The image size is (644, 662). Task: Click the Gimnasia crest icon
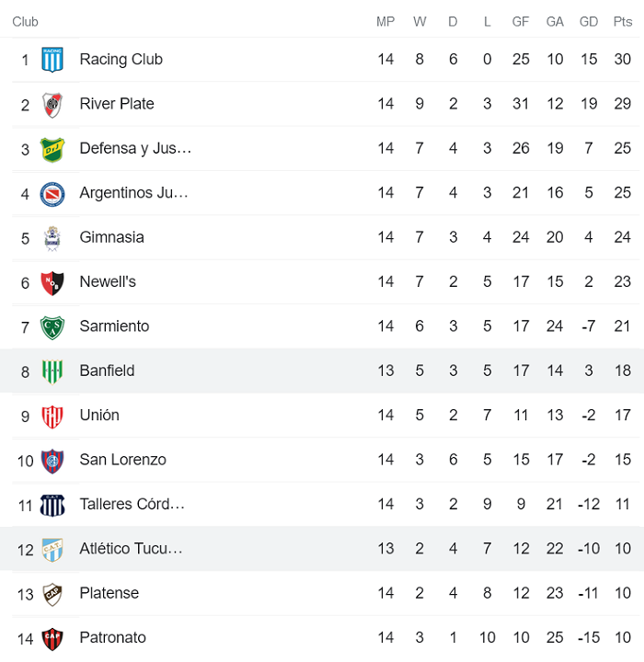(52, 237)
